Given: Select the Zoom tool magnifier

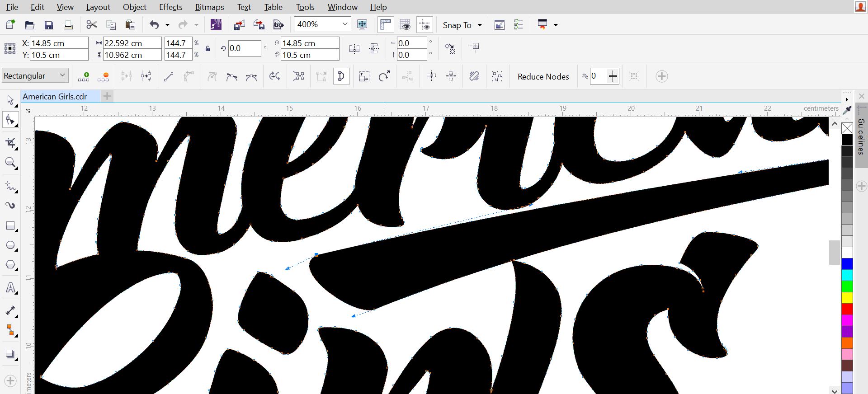Looking at the screenshot, I should (10, 163).
